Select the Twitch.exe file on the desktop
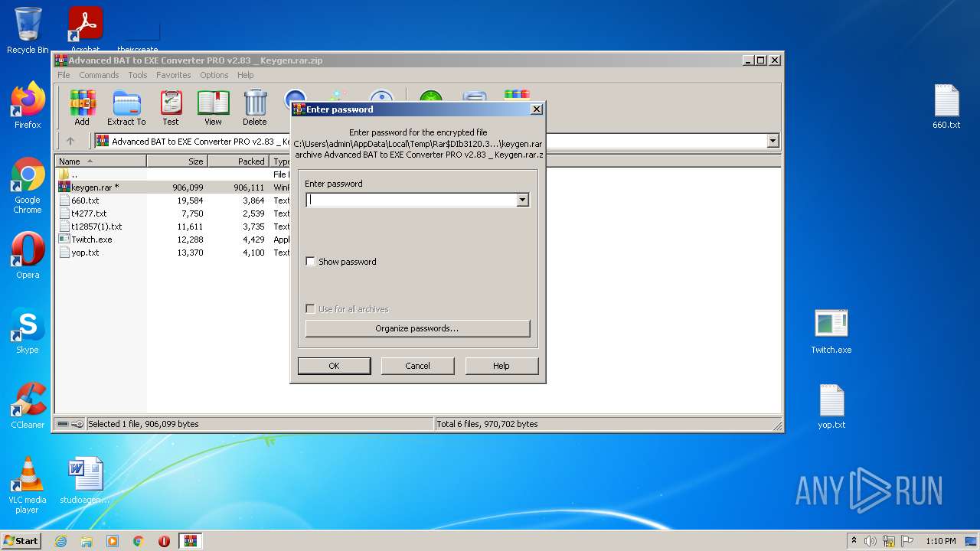980x551 pixels. coord(831,331)
